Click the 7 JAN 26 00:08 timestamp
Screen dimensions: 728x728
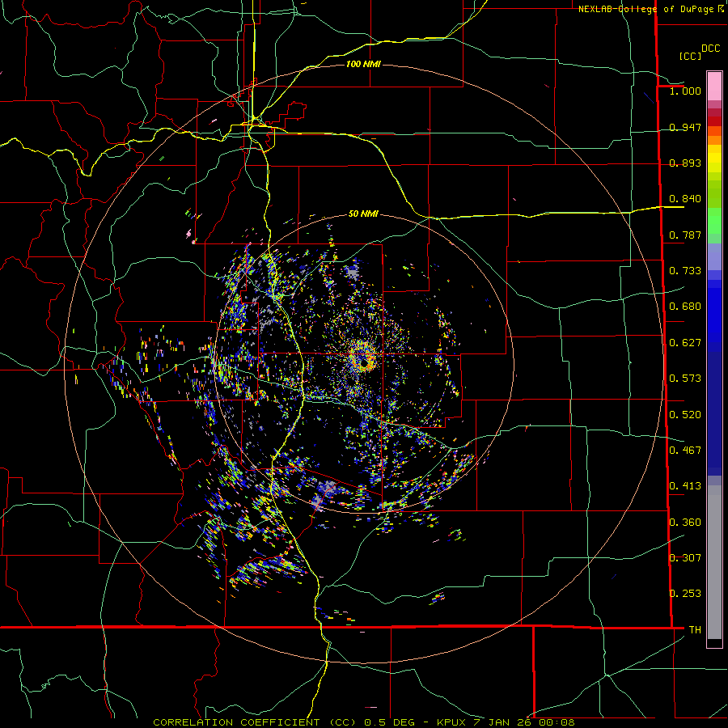click(x=523, y=722)
